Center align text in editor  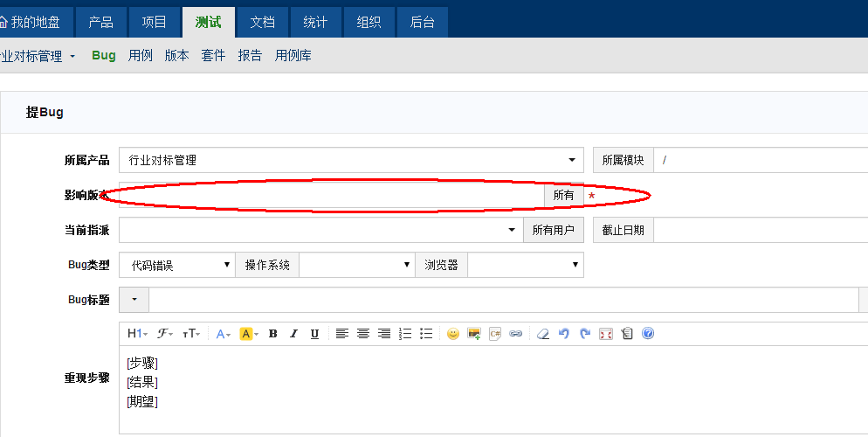363,333
